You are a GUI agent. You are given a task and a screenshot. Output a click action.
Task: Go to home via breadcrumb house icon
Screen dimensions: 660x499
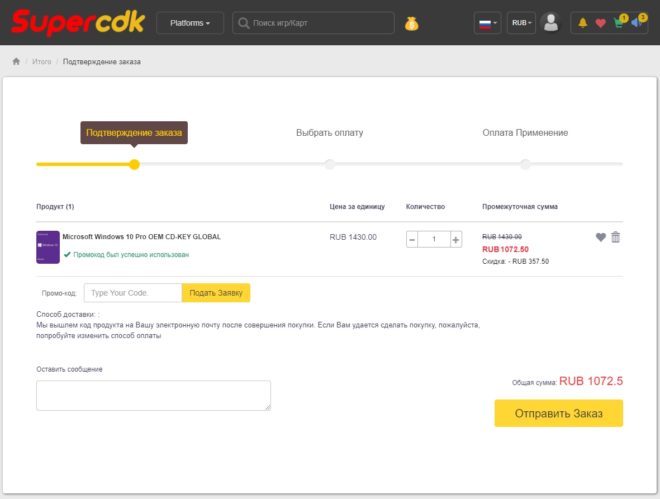16,61
